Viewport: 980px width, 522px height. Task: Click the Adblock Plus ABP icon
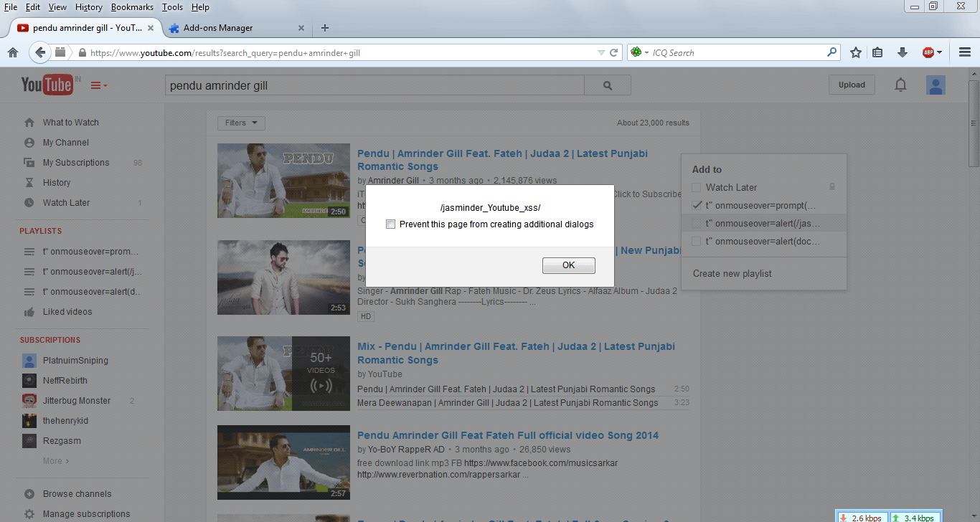coord(928,52)
